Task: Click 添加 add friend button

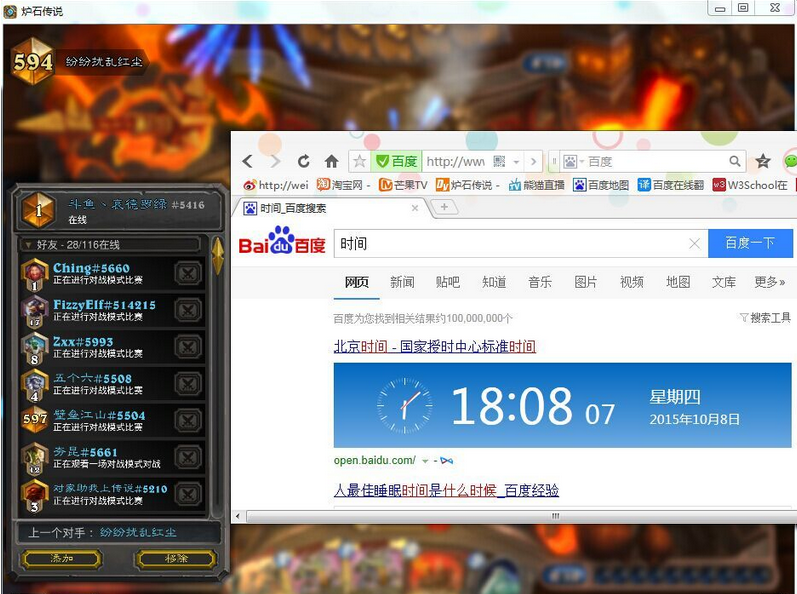Action: (62, 558)
